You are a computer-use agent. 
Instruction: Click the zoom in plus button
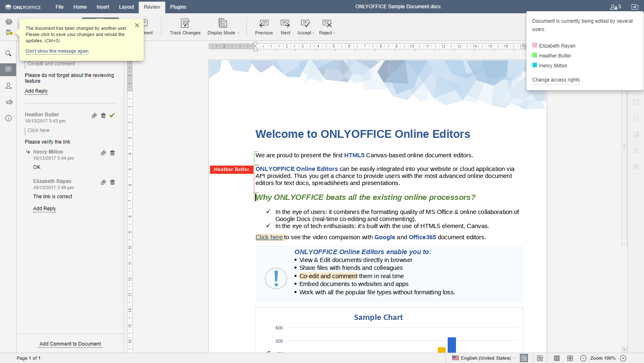(x=623, y=358)
